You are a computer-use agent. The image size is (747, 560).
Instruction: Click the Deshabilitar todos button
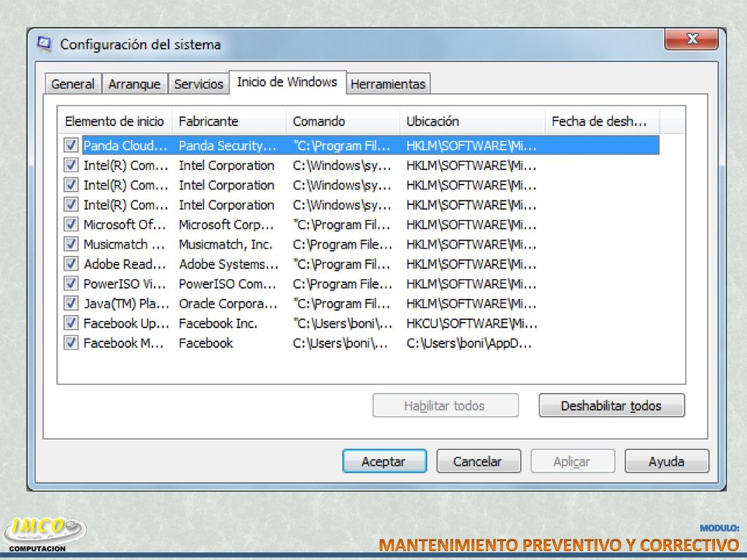tap(612, 405)
